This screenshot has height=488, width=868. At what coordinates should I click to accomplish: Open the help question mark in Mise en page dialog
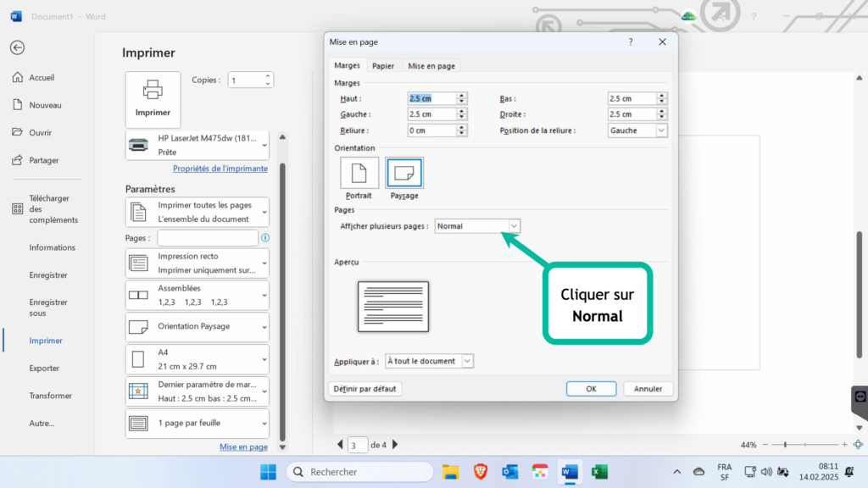click(x=631, y=42)
